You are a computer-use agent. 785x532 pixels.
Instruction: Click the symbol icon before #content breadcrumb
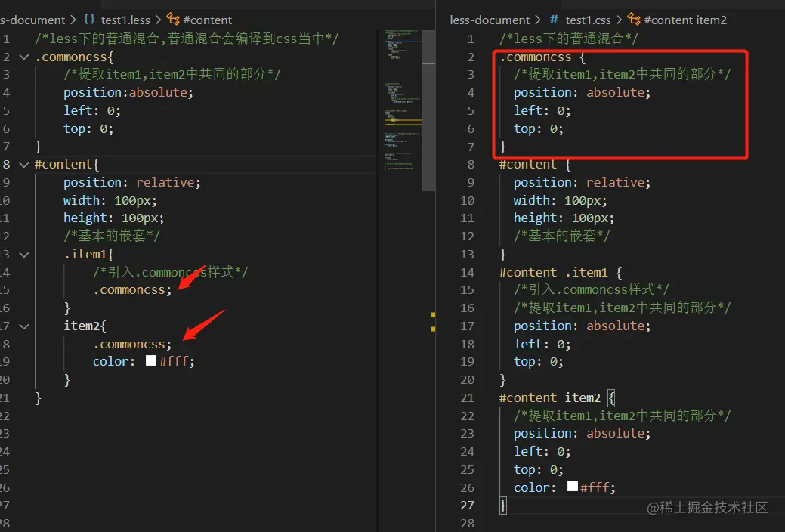pyautogui.click(x=173, y=20)
